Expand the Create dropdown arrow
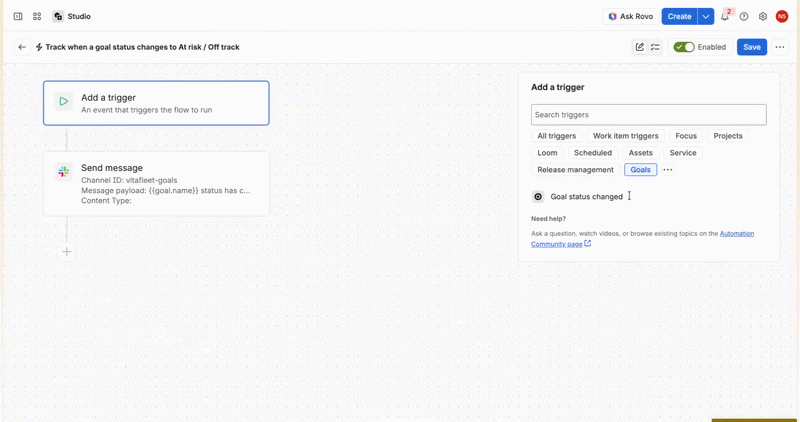Viewport: 800px width, 422px height. 706,16
